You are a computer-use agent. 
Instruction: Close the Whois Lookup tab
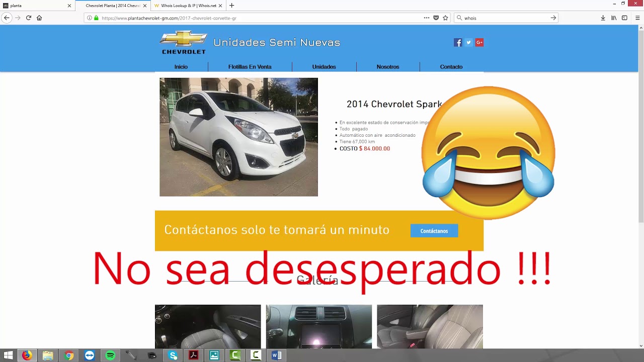[x=220, y=6]
